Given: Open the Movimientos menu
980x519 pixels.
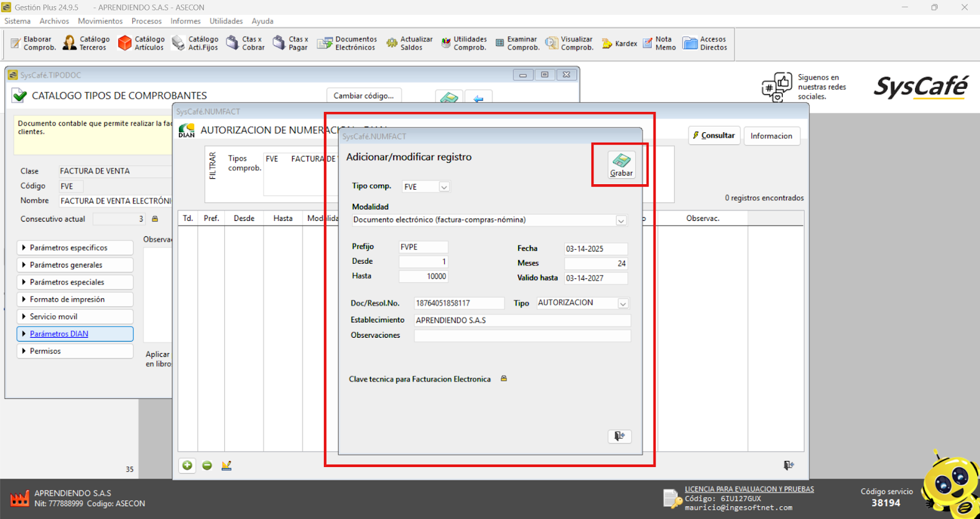Looking at the screenshot, I should pyautogui.click(x=100, y=21).
